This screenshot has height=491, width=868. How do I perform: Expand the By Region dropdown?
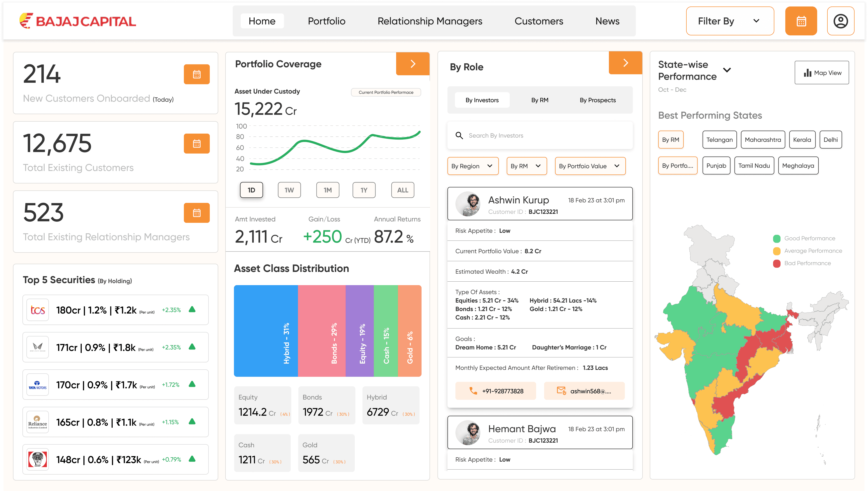tap(473, 166)
